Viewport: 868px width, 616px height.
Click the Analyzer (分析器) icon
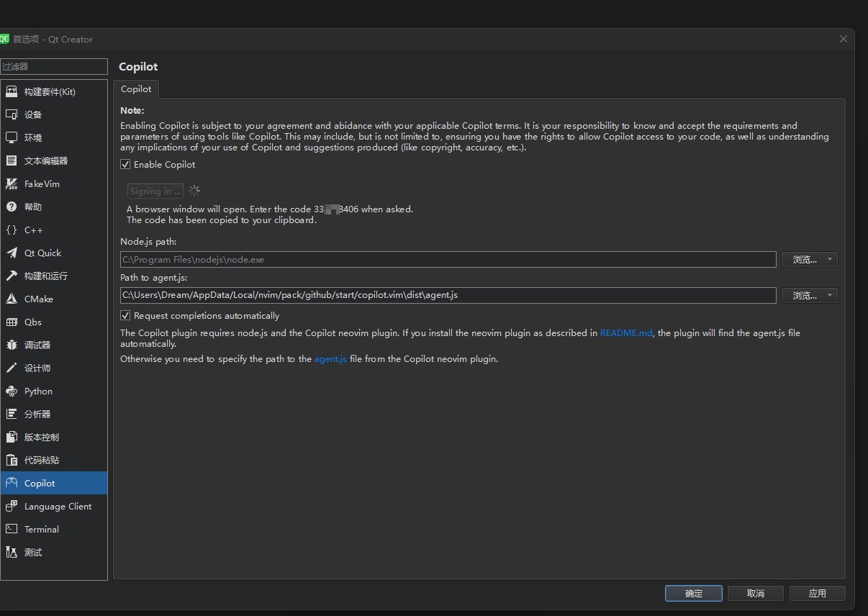click(12, 414)
